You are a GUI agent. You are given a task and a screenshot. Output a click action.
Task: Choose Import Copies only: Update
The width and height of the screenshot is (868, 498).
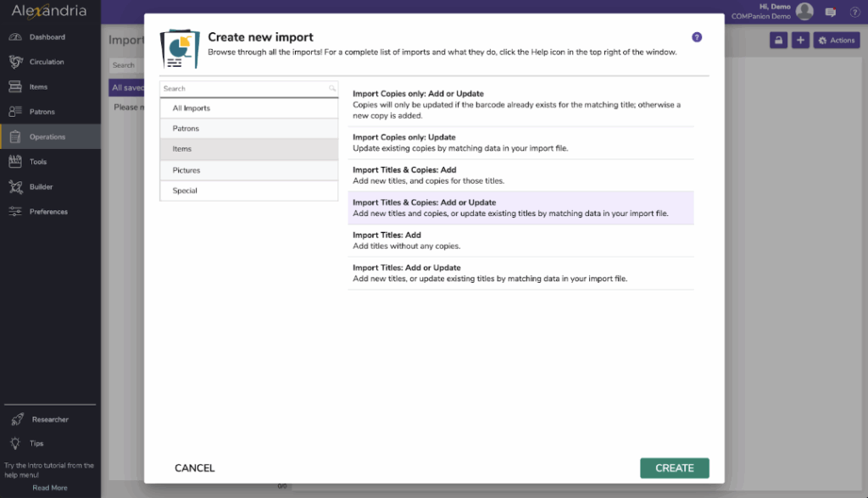520,142
